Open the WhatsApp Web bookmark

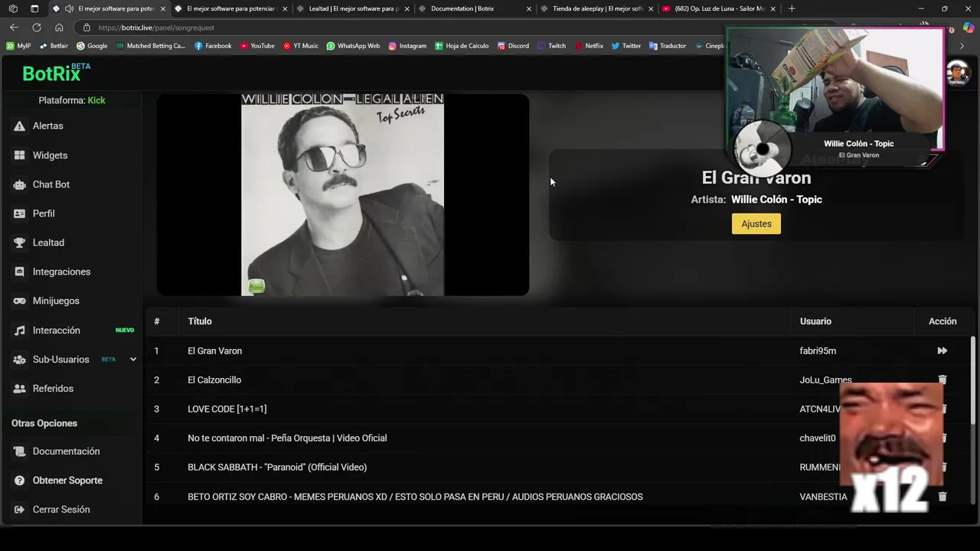[353, 46]
